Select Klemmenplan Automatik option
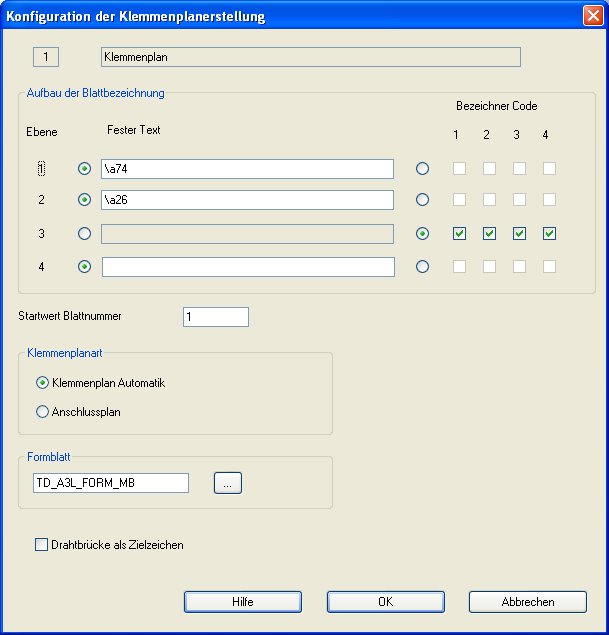The image size is (609, 635). click(x=100, y=383)
